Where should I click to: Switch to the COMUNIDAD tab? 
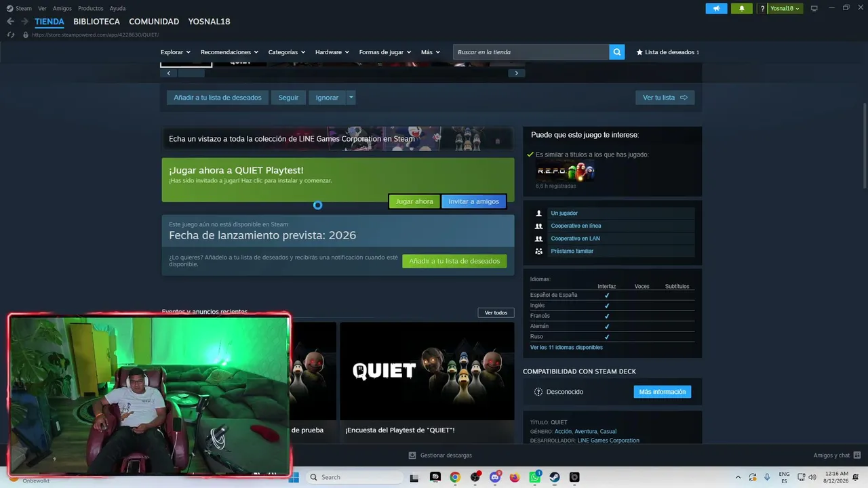click(154, 22)
